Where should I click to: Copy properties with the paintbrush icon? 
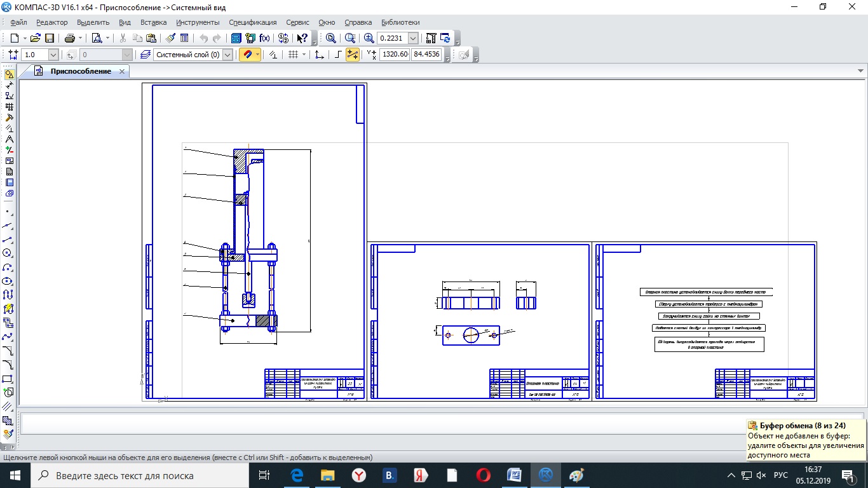pos(170,38)
